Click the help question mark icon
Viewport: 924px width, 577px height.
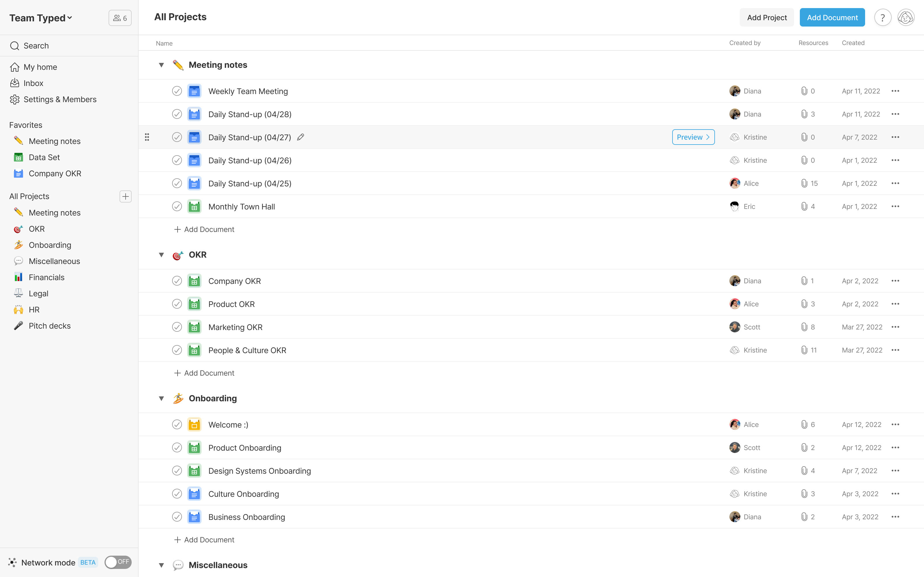point(883,17)
